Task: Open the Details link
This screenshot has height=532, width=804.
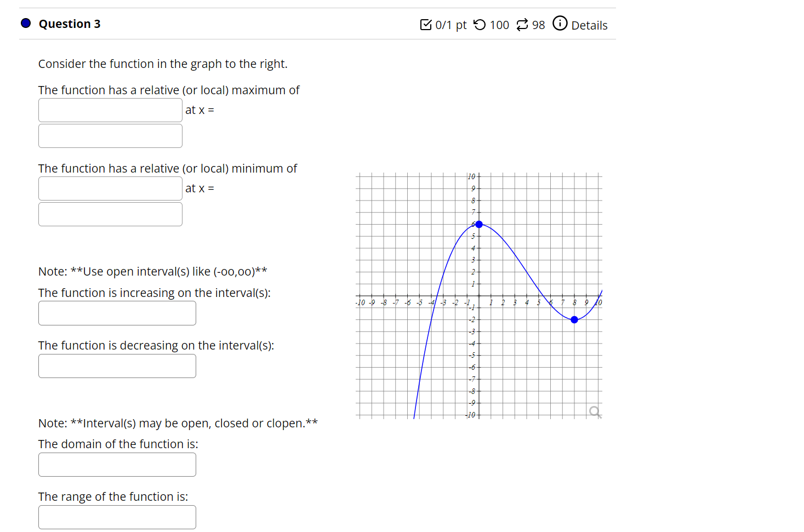Action: [x=590, y=25]
